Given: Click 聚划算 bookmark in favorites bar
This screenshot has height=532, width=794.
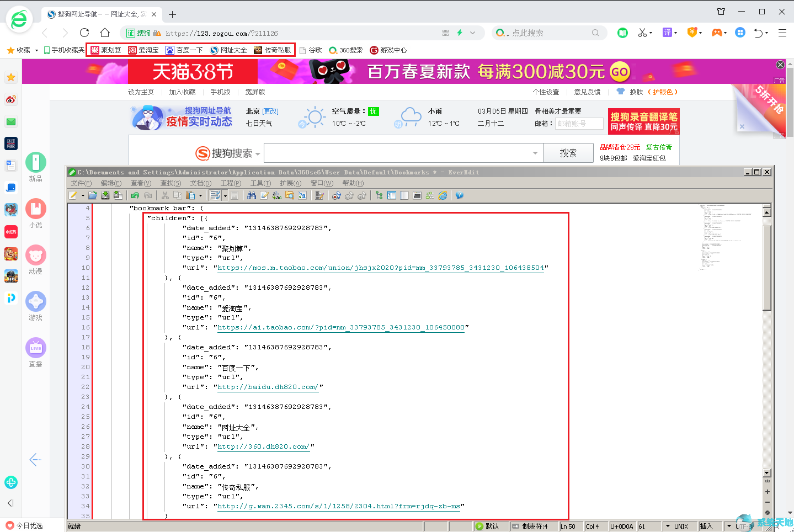Looking at the screenshot, I should point(106,50).
